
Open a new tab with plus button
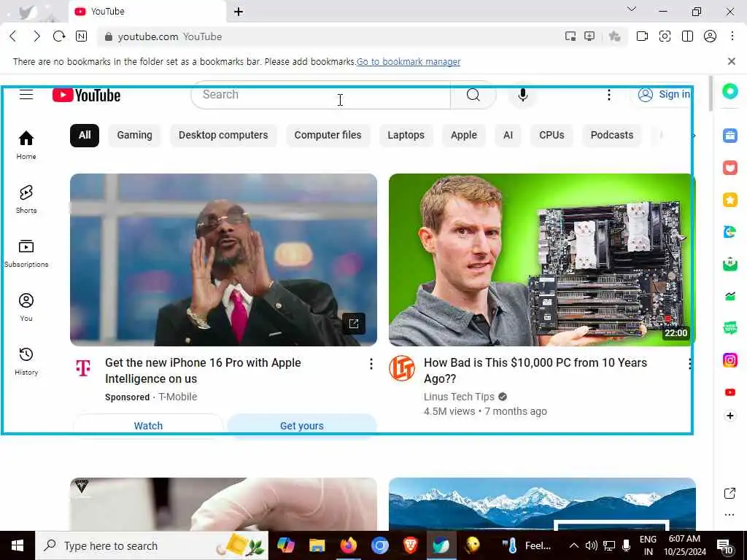(x=239, y=12)
